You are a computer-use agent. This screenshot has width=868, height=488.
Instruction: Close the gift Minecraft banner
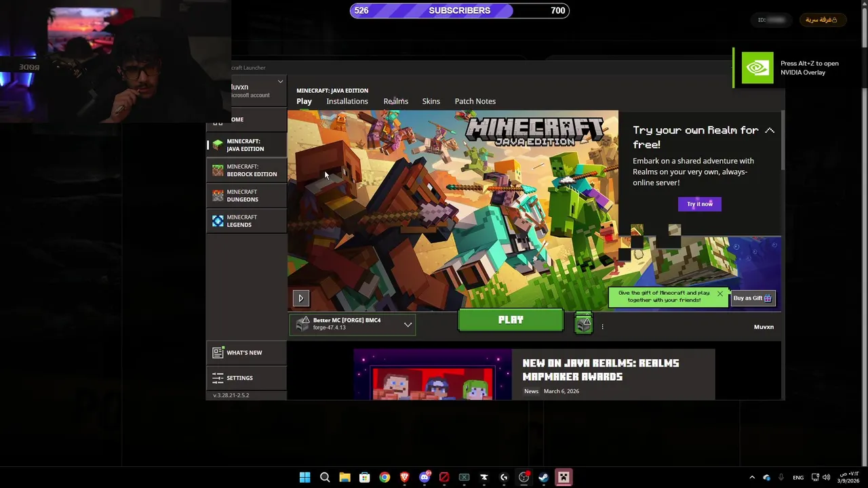click(719, 293)
